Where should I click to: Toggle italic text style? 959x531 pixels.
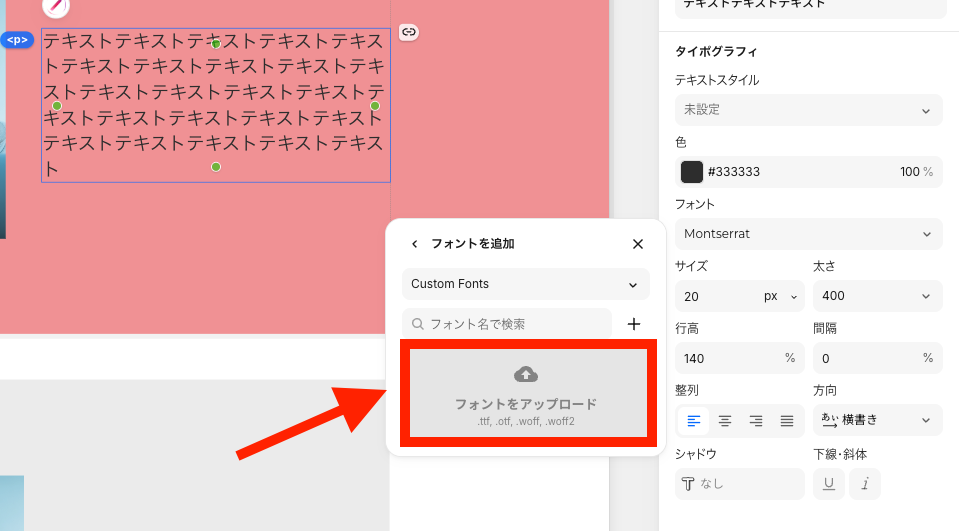pos(865,484)
